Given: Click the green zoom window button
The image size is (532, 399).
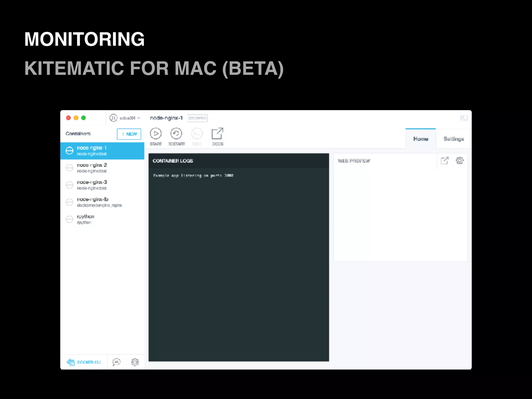Looking at the screenshot, I should pyautogui.click(x=83, y=118).
